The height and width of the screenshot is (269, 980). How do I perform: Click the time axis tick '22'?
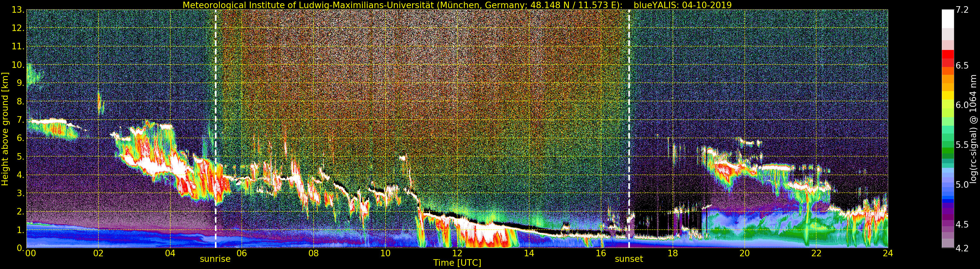point(816,253)
